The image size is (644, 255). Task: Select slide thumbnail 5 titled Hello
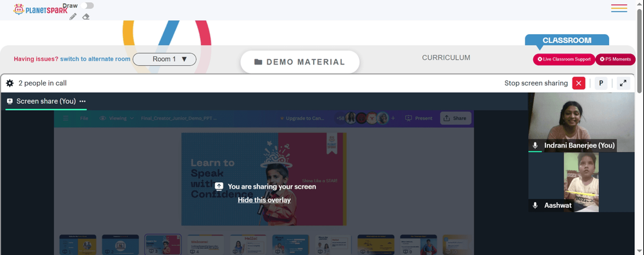coord(248,245)
